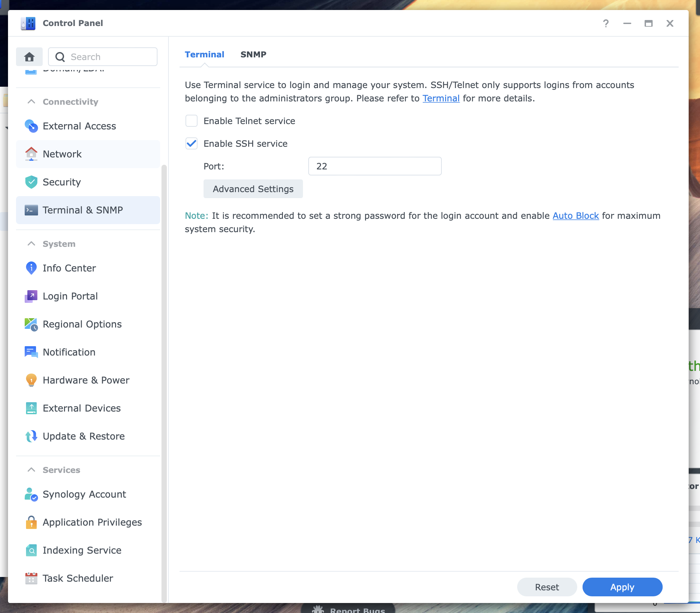Open the Regional Options page
The width and height of the screenshot is (700, 613).
[x=88, y=324]
